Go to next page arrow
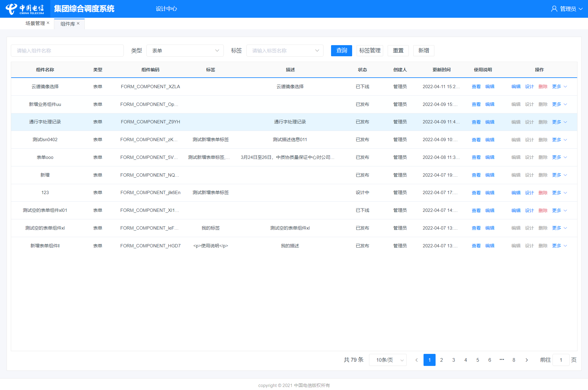Image resolution: width=588 pixels, height=390 pixels. (x=527, y=360)
